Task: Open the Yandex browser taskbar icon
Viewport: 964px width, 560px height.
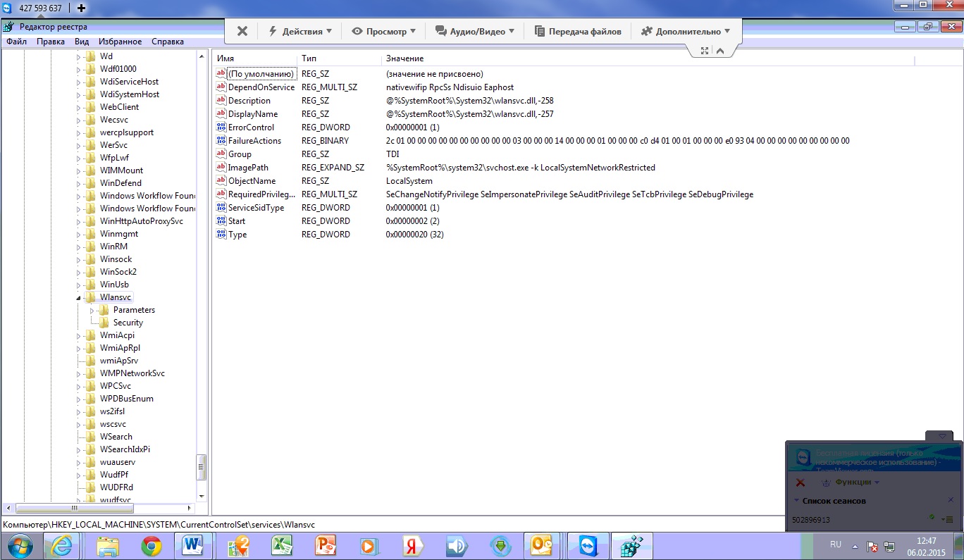Action: [412, 546]
